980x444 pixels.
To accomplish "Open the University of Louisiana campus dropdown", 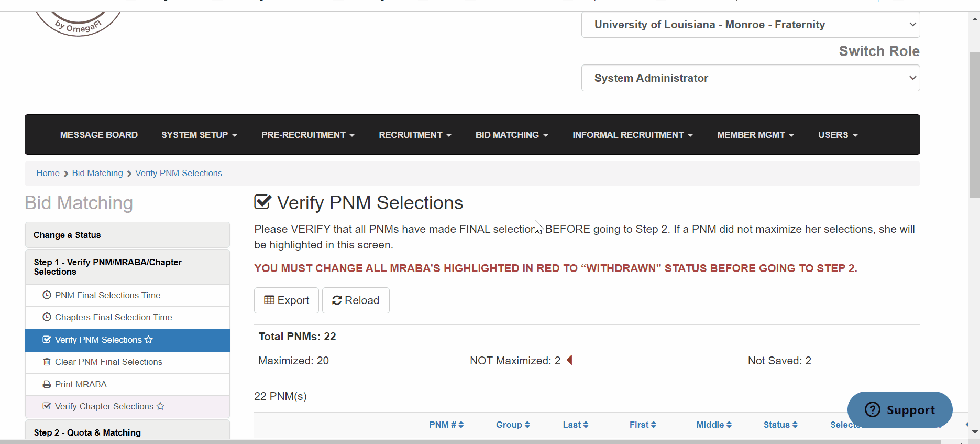I will coord(751,25).
